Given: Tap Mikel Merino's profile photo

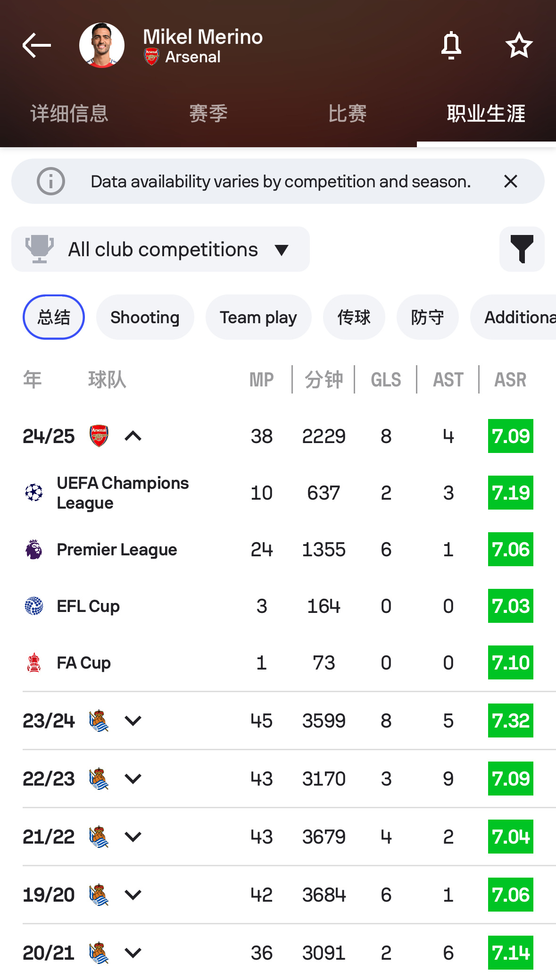Looking at the screenshot, I should (102, 45).
